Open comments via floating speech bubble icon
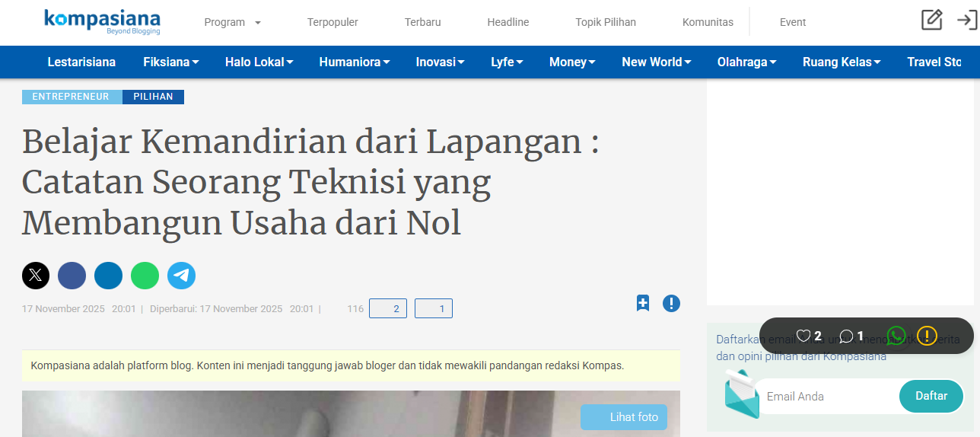Screen dimensions: 980x437 click(846, 336)
